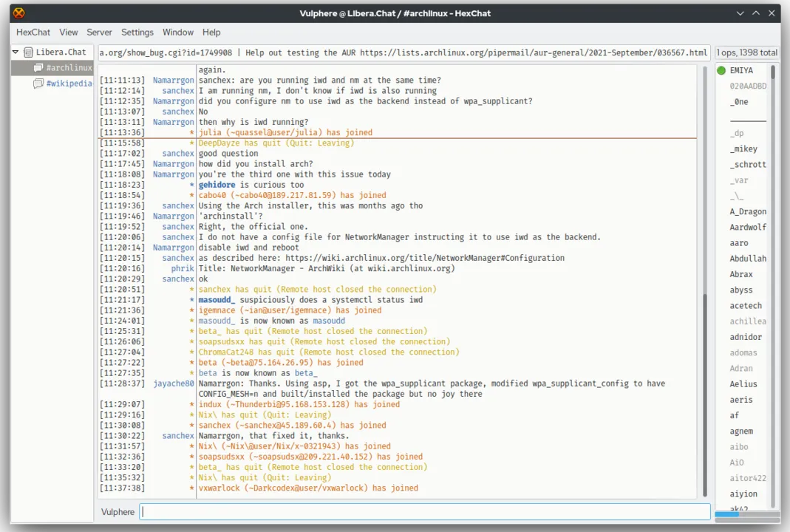Select user A_Dragon in the user list
The width and height of the screenshot is (790, 532).
coord(747,211)
